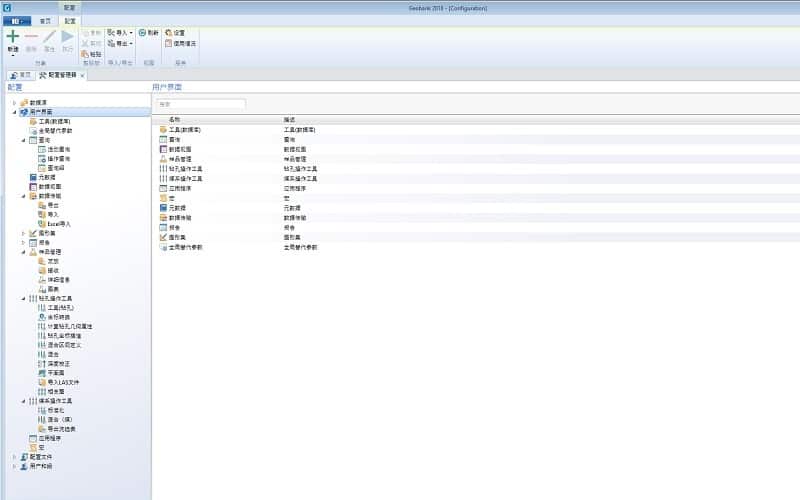
Task: Open the Import (导入) dropdown
Action: (120, 32)
